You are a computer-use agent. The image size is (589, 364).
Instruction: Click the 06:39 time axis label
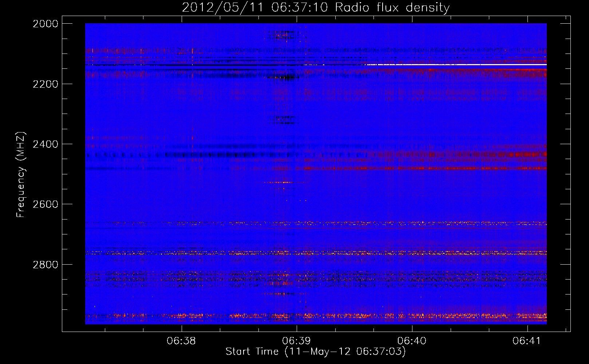pos(297,341)
